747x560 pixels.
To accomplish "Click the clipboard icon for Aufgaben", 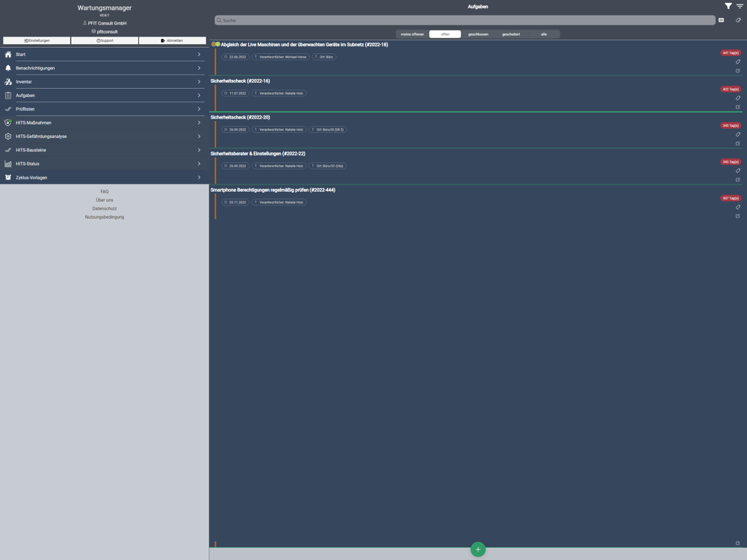I will tap(8, 96).
